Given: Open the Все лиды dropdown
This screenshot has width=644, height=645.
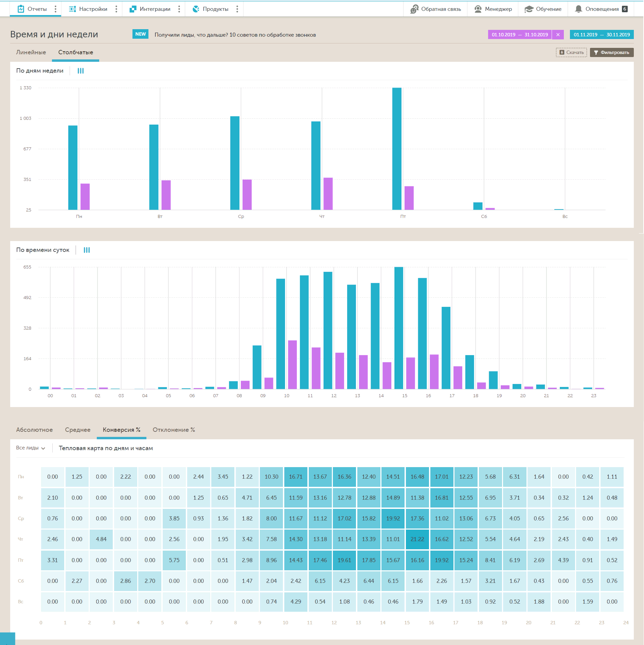Looking at the screenshot, I should pyautogui.click(x=31, y=448).
